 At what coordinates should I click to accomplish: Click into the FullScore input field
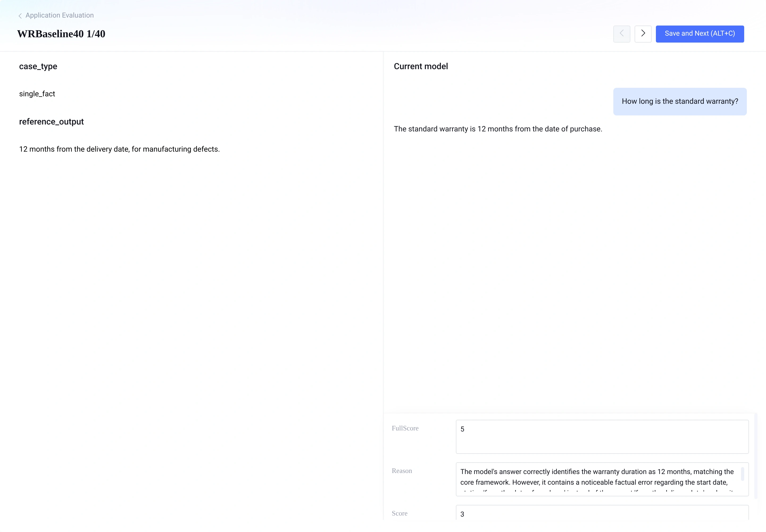602,436
